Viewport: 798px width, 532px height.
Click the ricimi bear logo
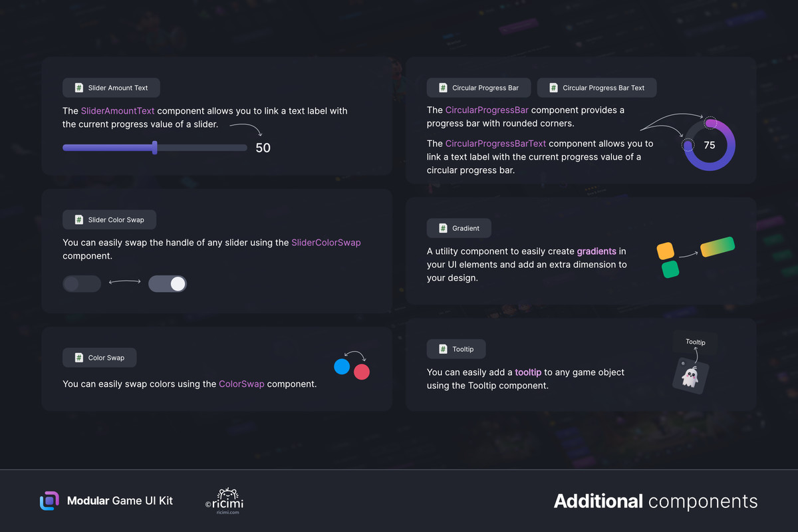coord(227,501)
